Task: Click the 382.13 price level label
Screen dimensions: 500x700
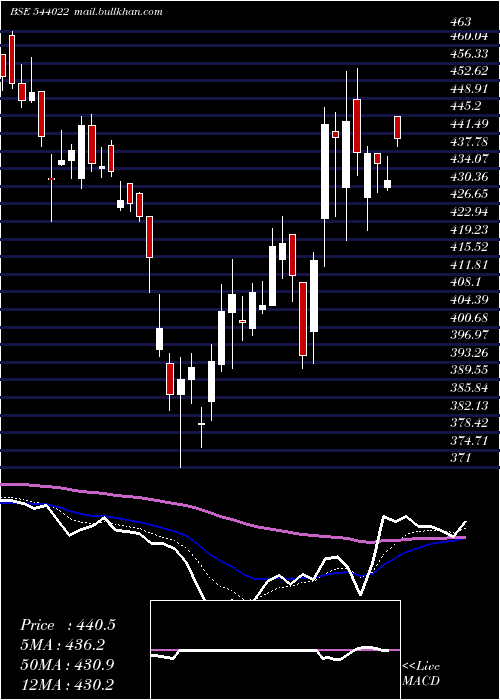Action: pos(469,404)
